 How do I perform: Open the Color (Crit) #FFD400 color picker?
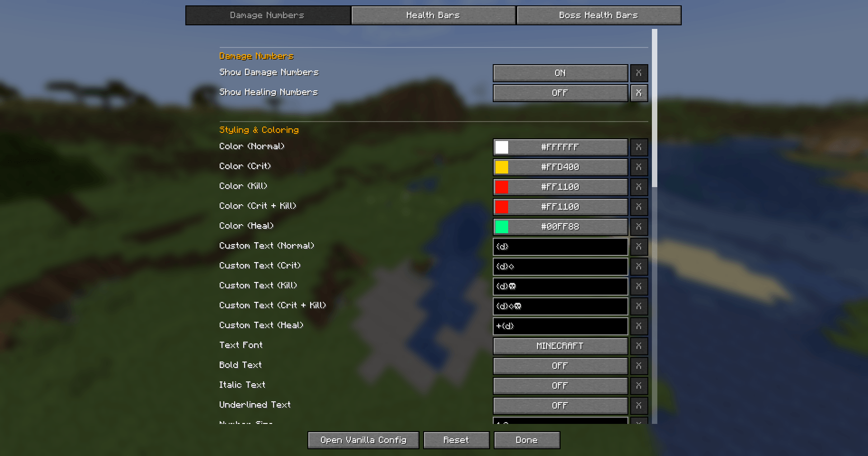pyautogui.click(x=560, y=167)
